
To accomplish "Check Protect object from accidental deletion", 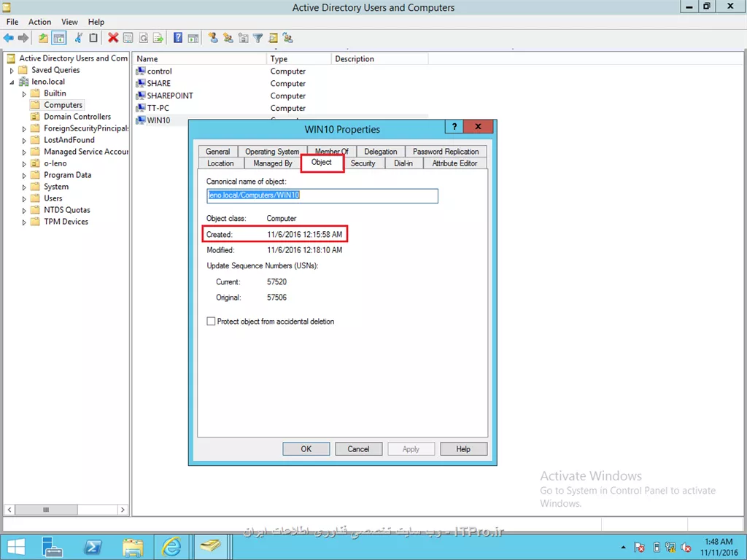I will [211, 322].
